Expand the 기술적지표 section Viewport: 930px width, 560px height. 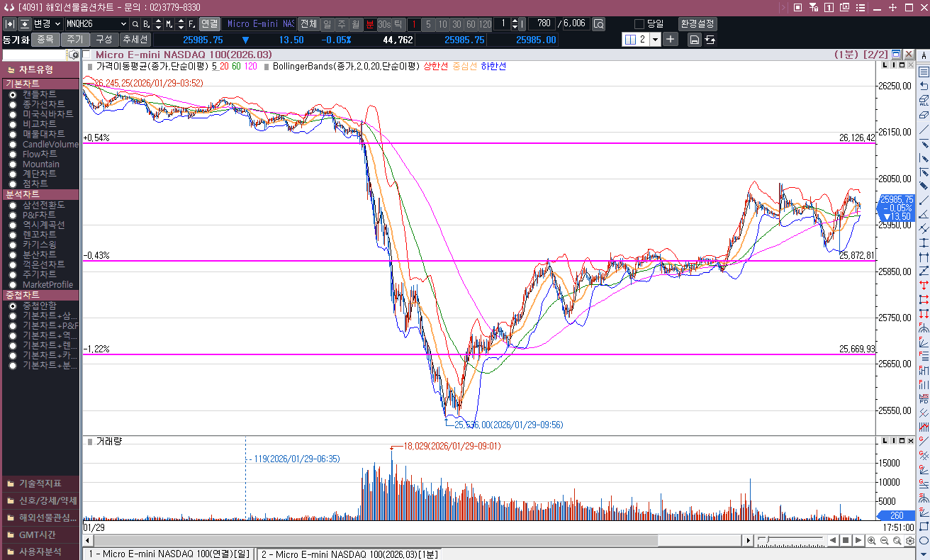tap(40, 483)
